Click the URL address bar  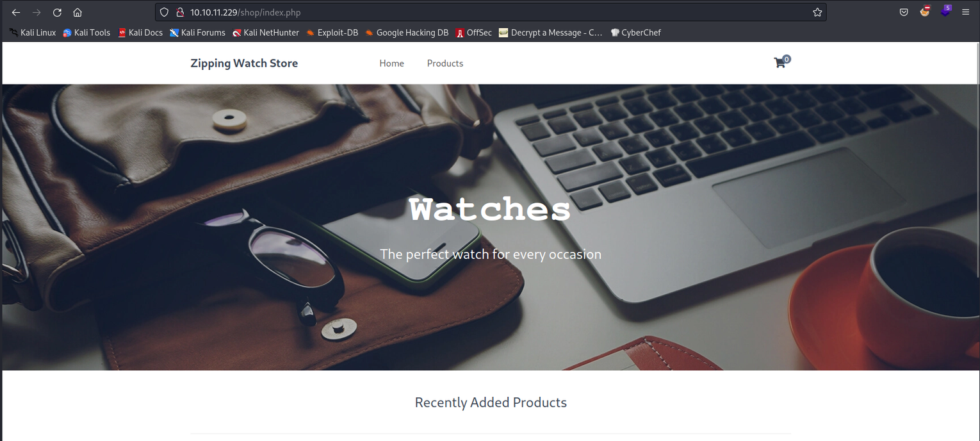click(490, 12)
